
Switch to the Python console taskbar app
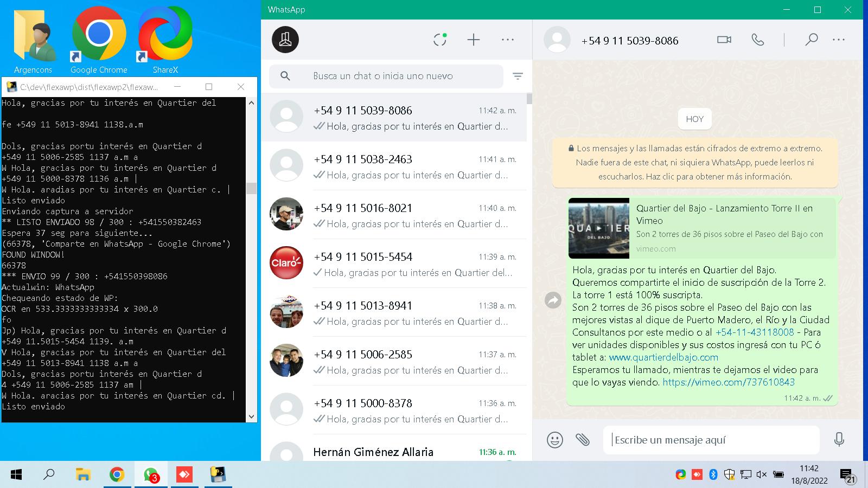(x=218, y=475)
